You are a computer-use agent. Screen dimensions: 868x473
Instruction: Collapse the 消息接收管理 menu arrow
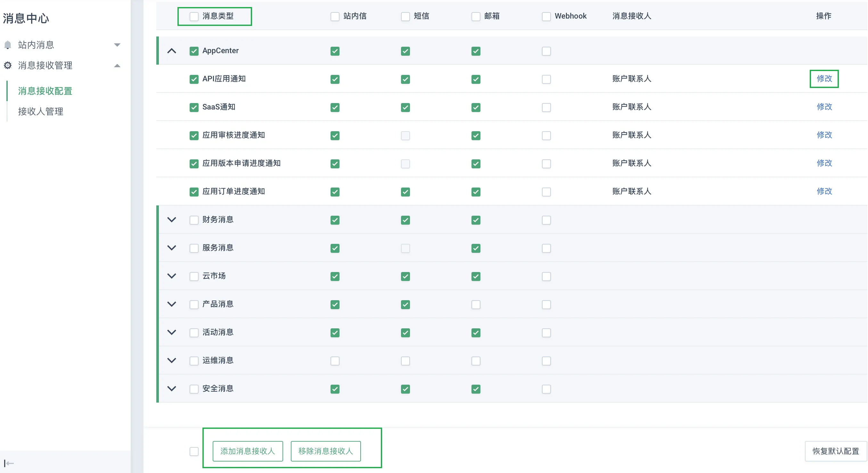tap(117, 66)
